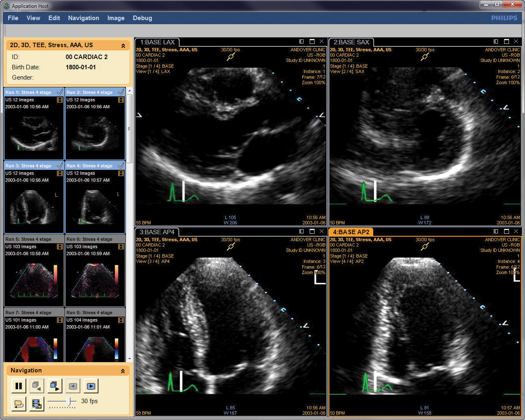
Task: Click the step forward frame button
Action: click(91, 386)
